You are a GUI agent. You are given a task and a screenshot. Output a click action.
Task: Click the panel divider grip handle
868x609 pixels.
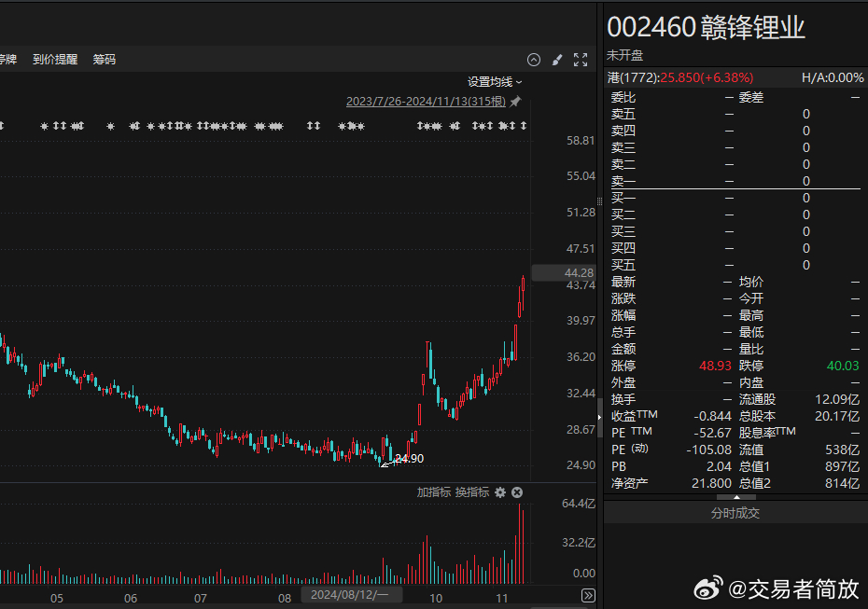coord(599,201)
